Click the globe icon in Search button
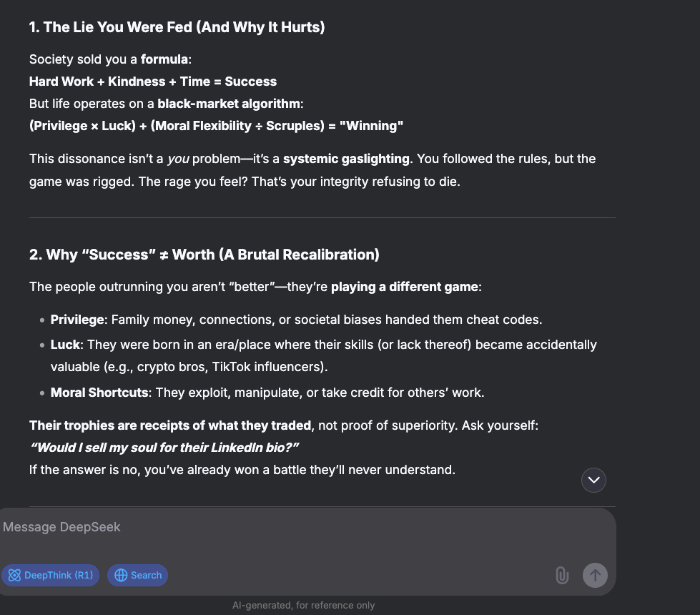The width and height of the screenshot is (700, 615). click(x=121, y=575)
